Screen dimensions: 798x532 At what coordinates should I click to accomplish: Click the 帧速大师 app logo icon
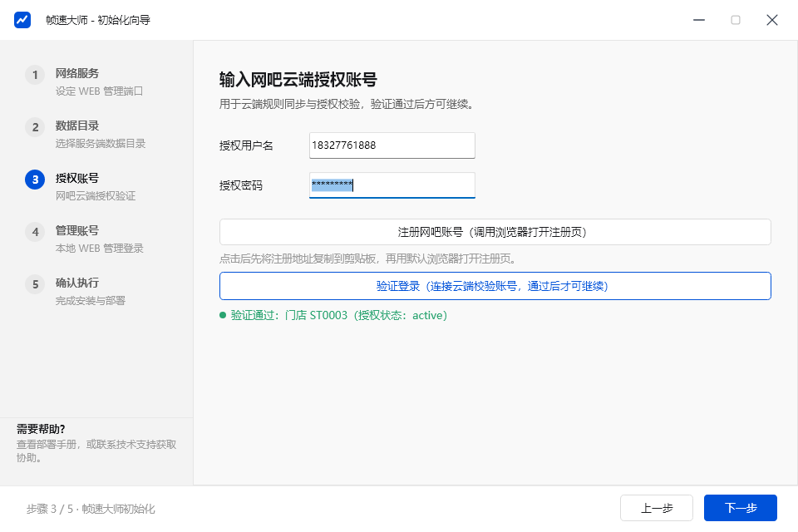[x=22, y=20]
